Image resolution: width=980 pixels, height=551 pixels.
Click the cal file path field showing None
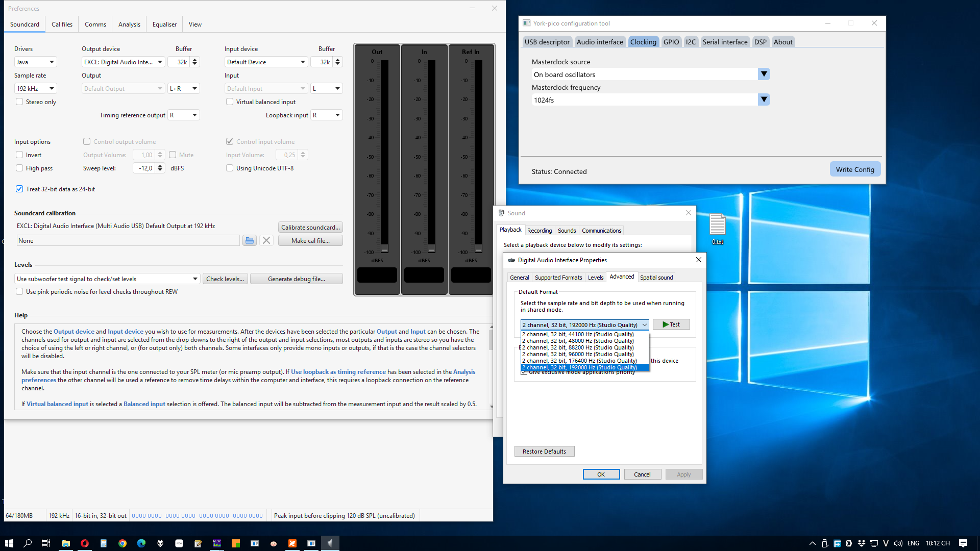[128, 241]
